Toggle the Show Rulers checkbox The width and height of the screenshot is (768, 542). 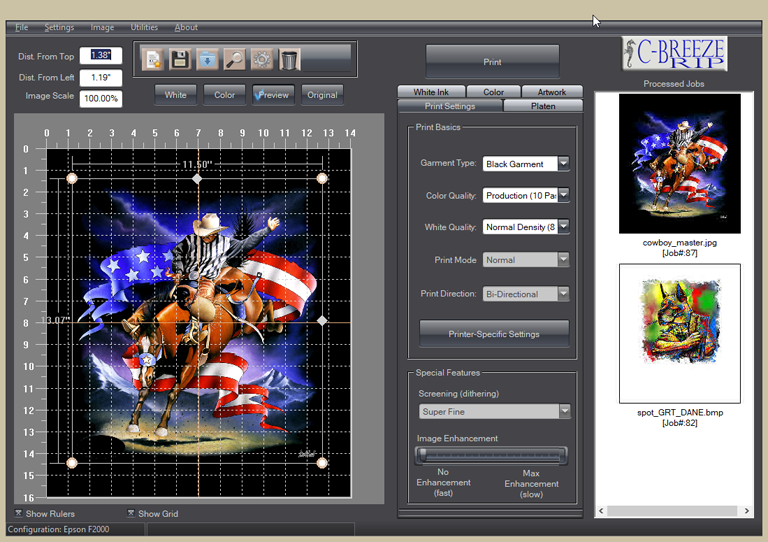click(19, 513)
